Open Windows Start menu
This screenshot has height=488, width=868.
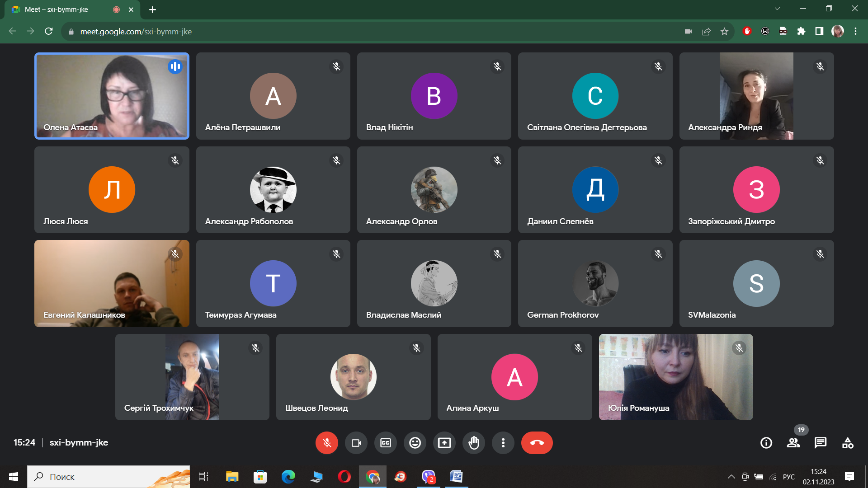coord(13,477)
